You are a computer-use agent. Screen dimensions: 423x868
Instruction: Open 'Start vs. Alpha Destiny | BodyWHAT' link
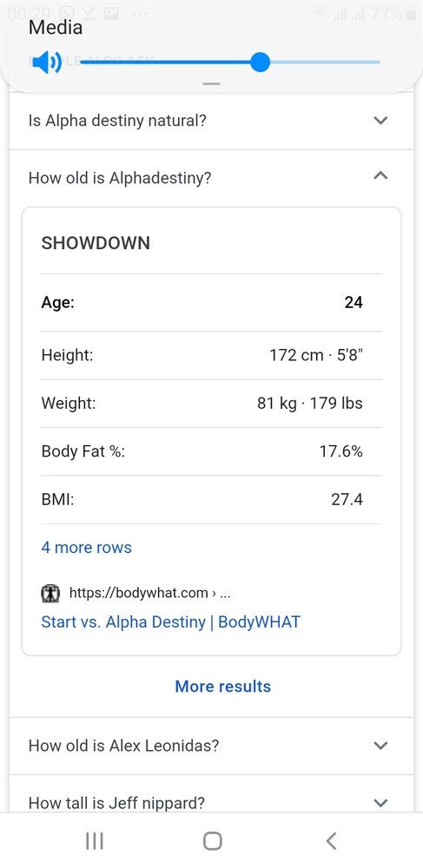point(170,621)
